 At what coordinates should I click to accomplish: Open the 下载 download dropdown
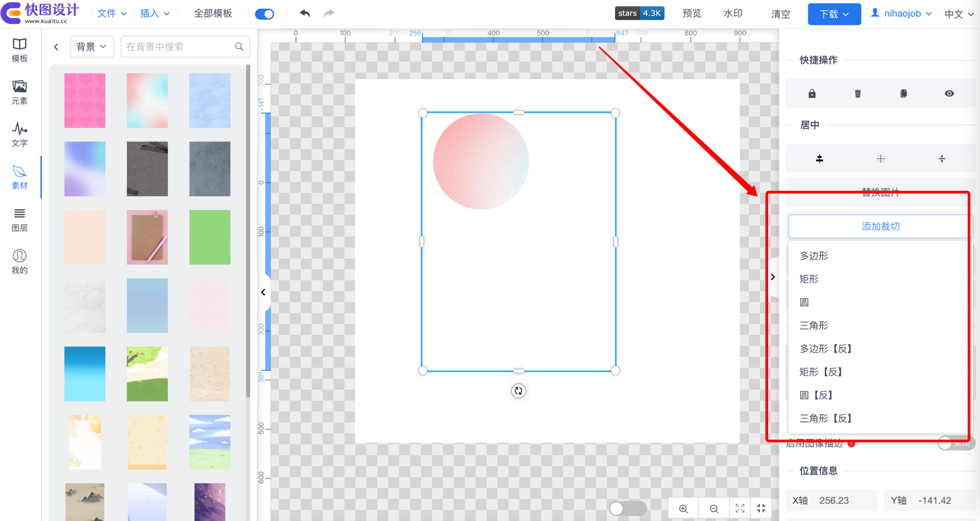tap(834, 14)
